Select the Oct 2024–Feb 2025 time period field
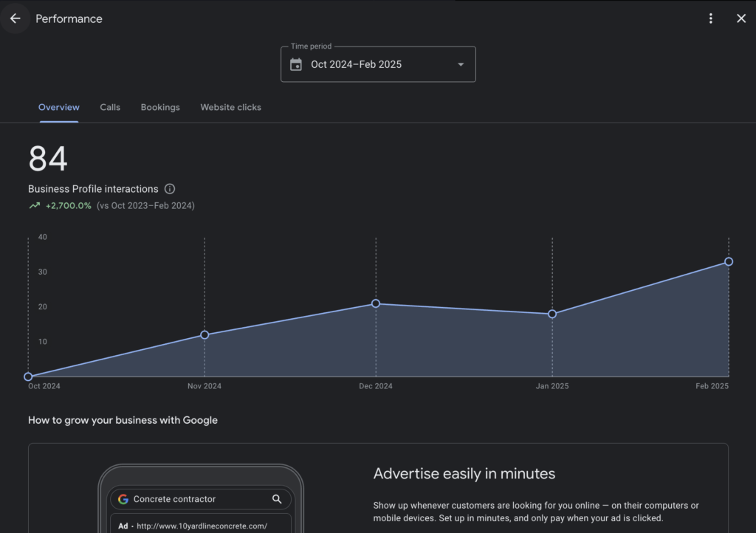 [378, 64]
